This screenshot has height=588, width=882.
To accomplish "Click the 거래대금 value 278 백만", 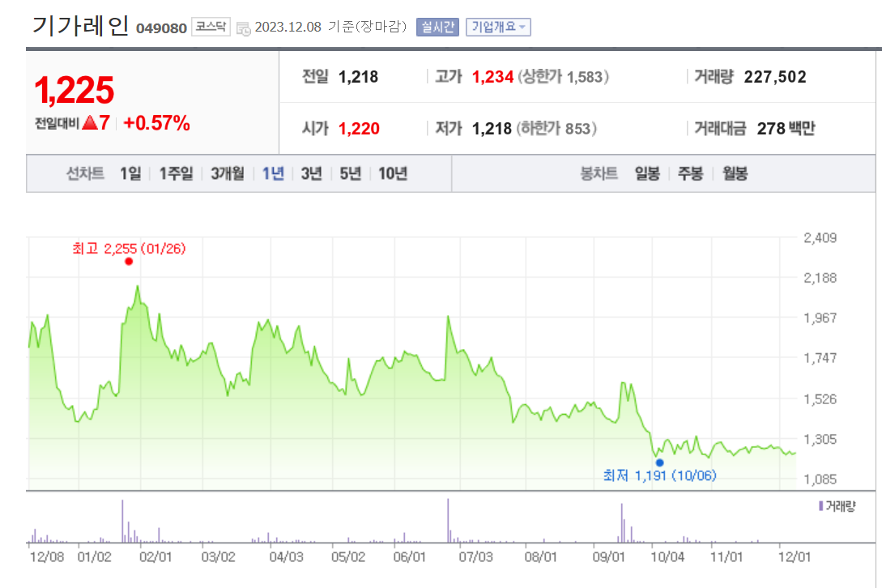I will [786, 128].
